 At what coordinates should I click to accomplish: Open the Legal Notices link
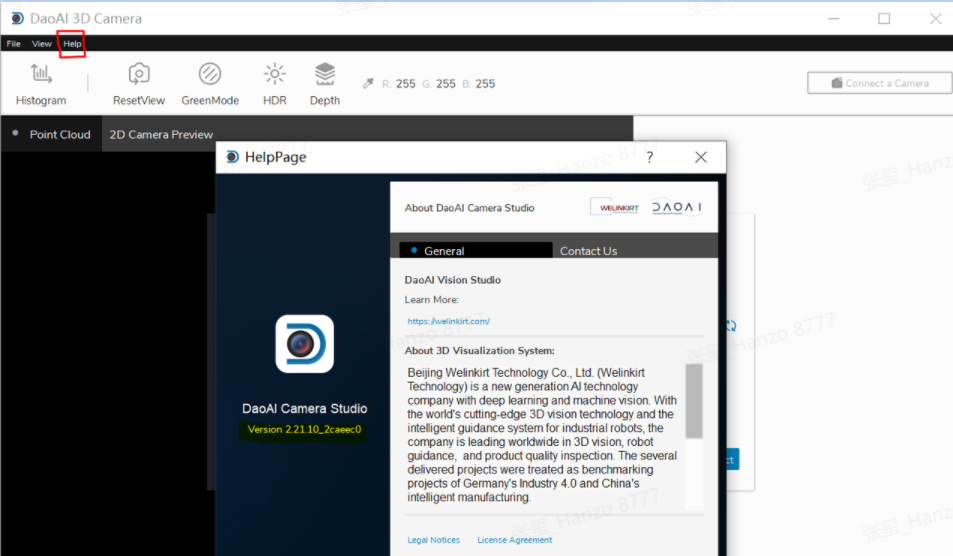point(433,540)
